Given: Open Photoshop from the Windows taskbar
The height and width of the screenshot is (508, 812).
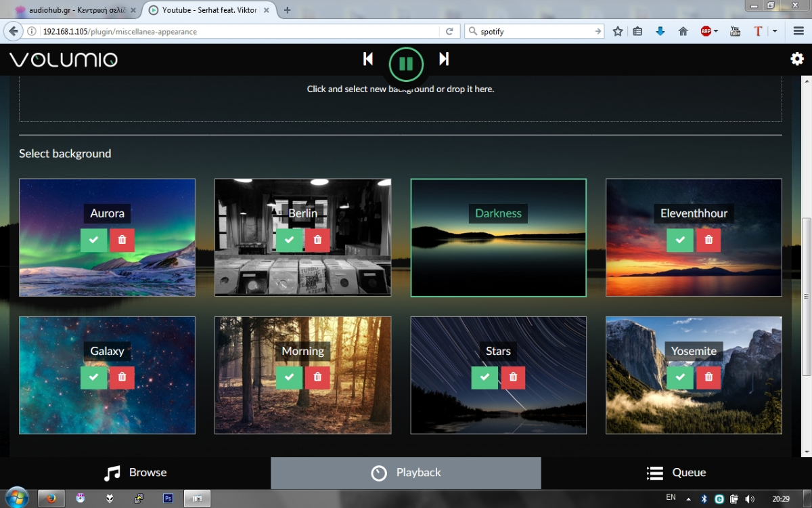Looking at the screenshot, I should pos(168,499).
